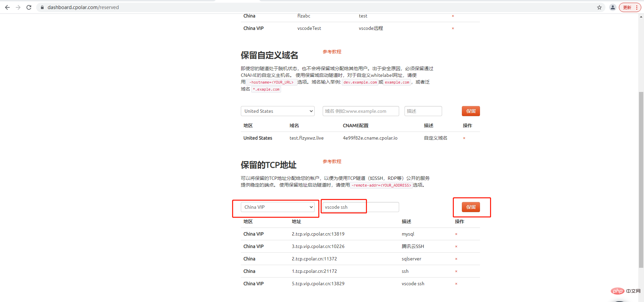Viewport: 644px width, 302px height.
Task: Click the domain name input field
Action: (361, 111)
